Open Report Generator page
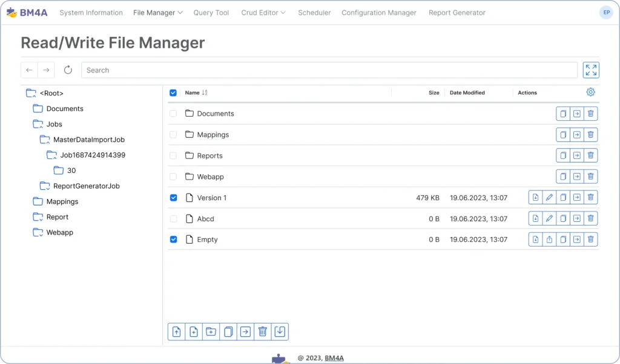620x364 pixels. [x=457, y=13]
